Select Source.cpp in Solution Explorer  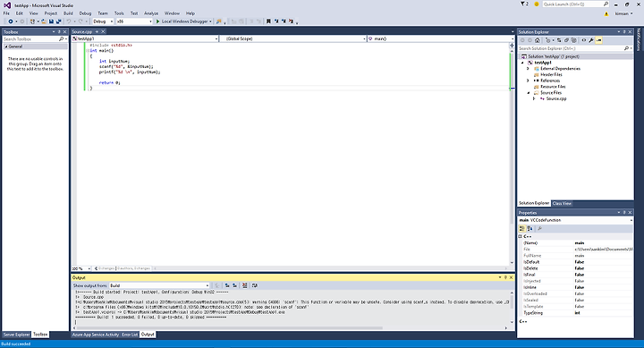click(556, 98)
